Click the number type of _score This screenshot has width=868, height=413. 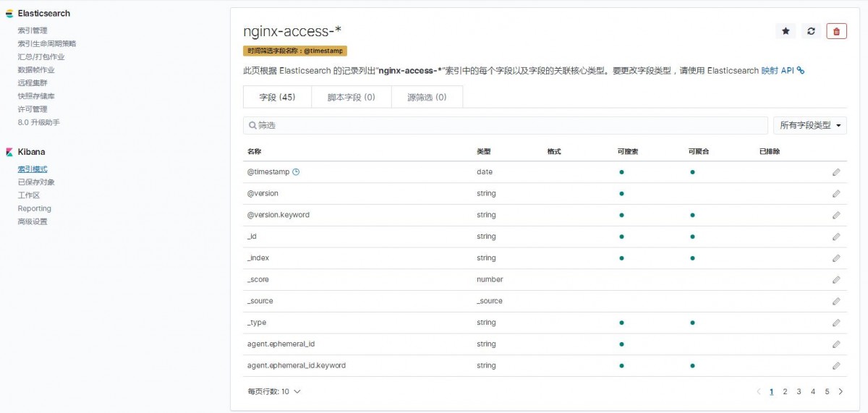pyautogui.click(x=490, y=279)
